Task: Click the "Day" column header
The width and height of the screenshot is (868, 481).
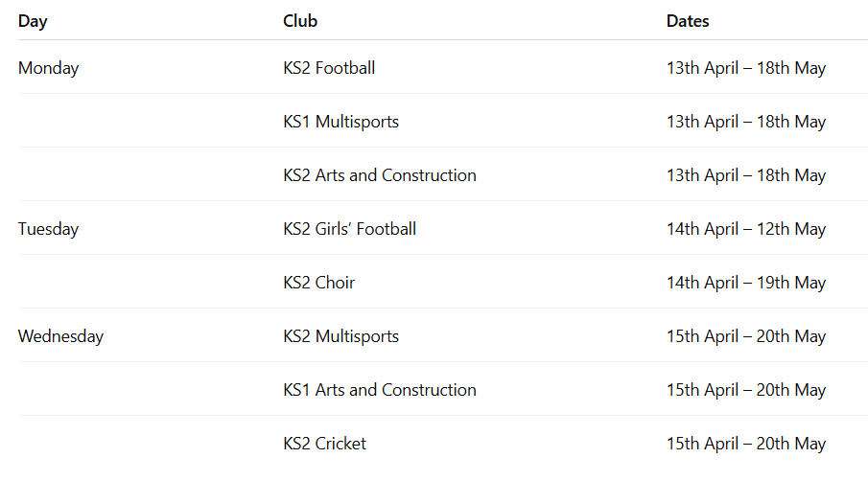Action: [x=33, y=21]
